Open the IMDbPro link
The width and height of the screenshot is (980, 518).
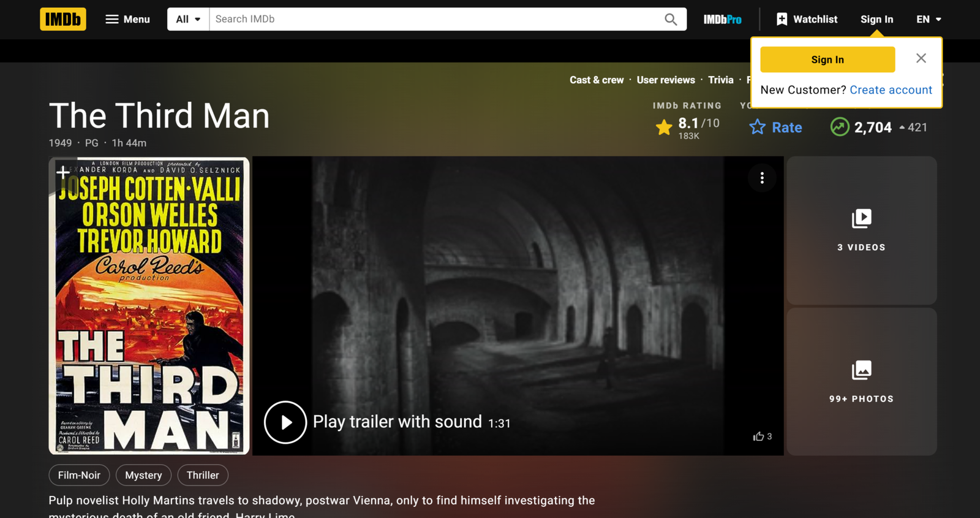pos(722,20)
